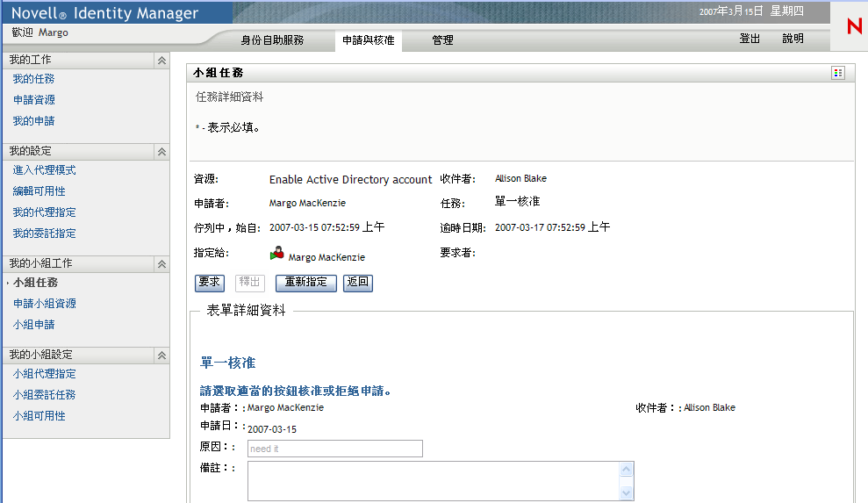The image size is (868, 503).
Task: Select 小組任務 in sidebar
Action: click(35, 283)
